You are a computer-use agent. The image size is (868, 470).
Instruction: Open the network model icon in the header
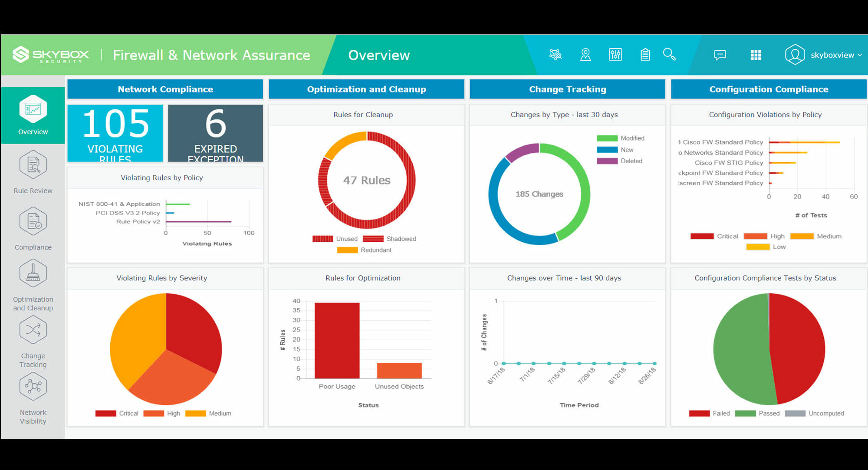pyautogui.click(x=556, y=54)
